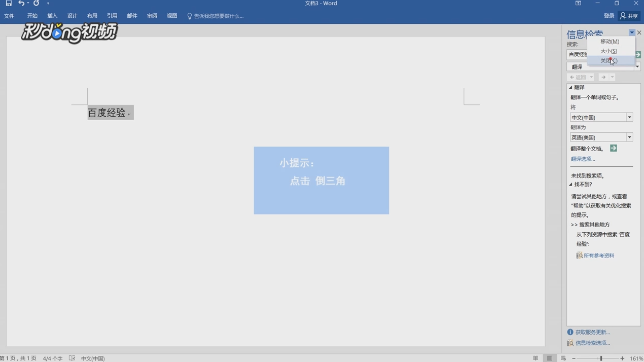Switch to the 引用 (References) tab
644x362 pixels.
click(112, 16)
